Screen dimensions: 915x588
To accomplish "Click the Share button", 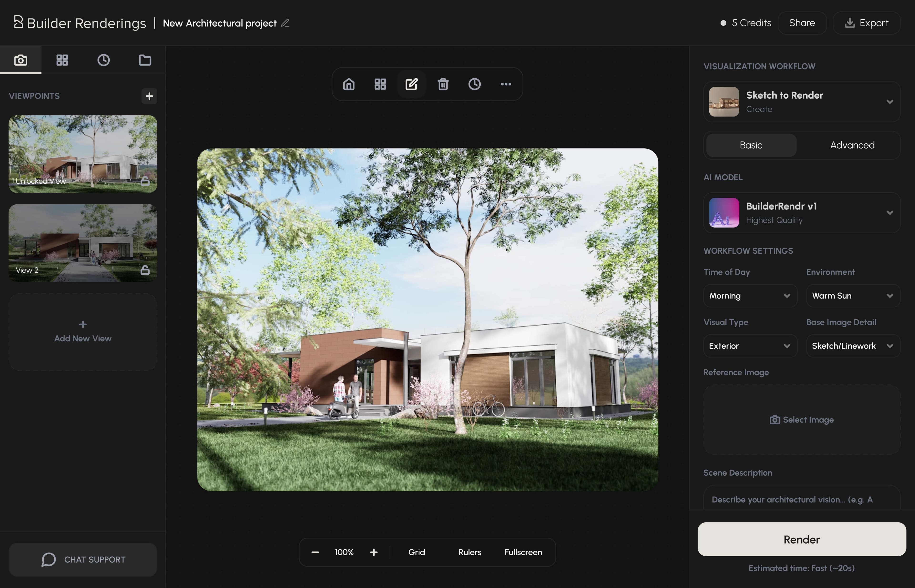I will click(x=802, y=23).
